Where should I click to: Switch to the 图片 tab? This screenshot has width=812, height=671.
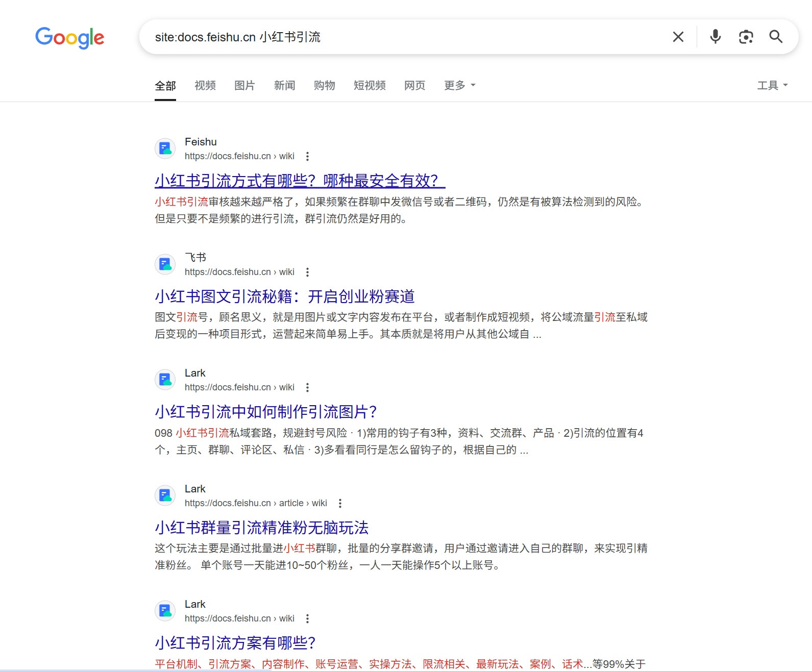pyautogui.click(x=244, y=85)
